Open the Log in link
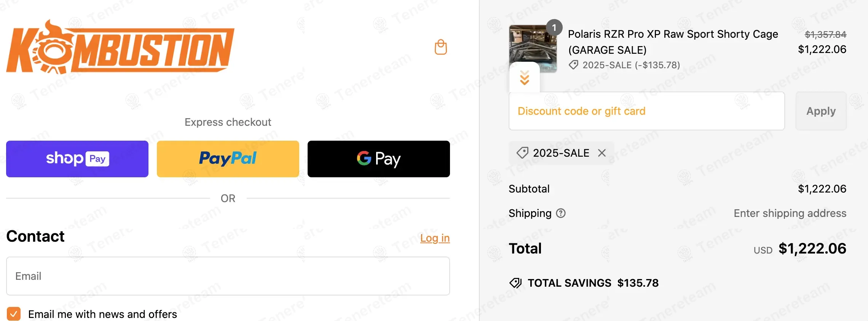Screen dimensions: 868x321 (434, 238)
